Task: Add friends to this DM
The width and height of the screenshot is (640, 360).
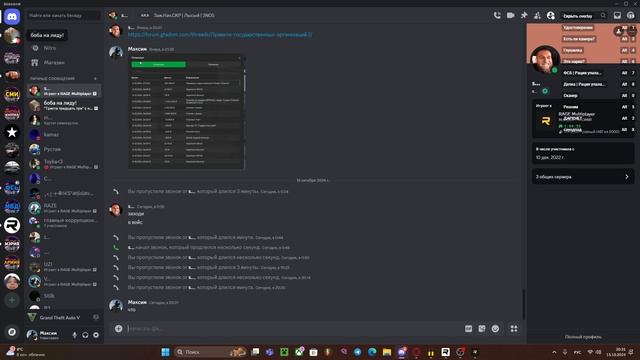Action: pos(537,16)
